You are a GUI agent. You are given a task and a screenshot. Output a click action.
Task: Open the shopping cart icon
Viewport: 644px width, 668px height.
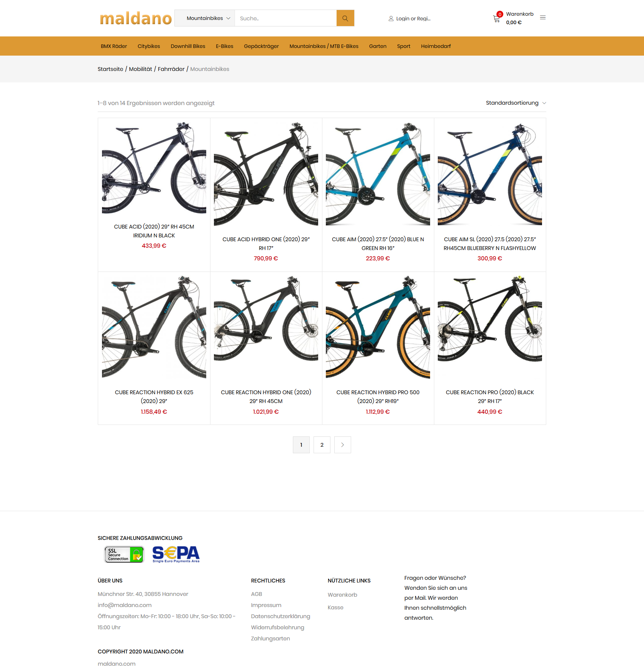coord(496,18)
